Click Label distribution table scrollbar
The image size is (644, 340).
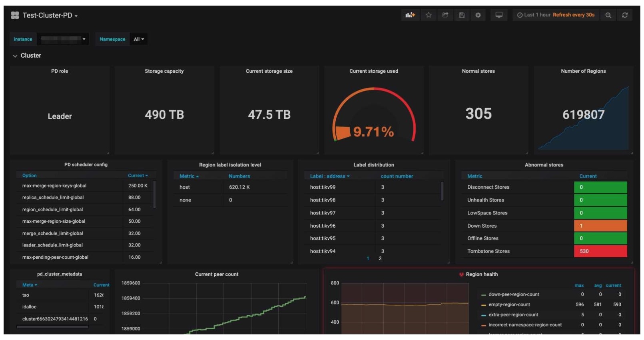(442, 191)
